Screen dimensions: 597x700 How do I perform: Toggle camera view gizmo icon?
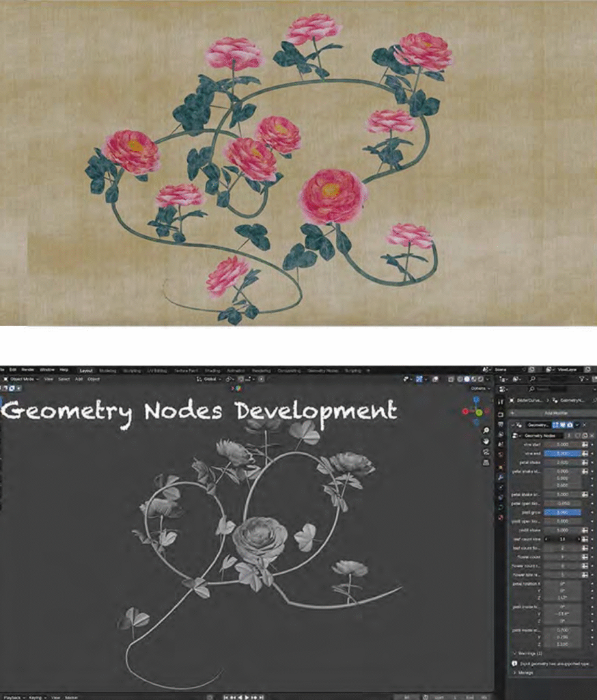[486, 452]
